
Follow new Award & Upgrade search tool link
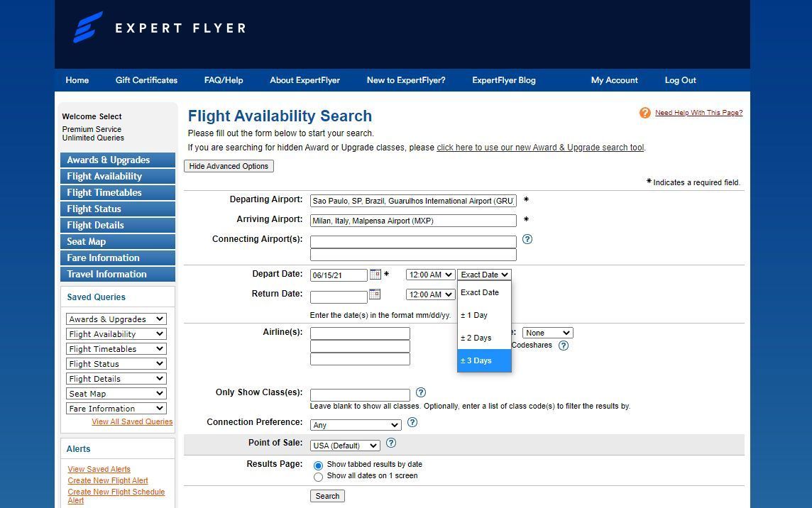[541, 148]
